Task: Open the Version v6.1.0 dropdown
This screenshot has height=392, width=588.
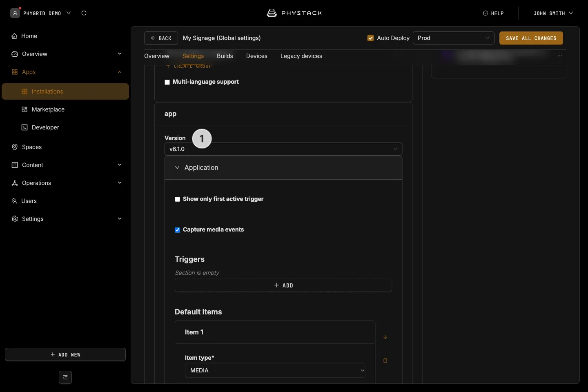Action: pyautogui.click(x=283, y=149)
